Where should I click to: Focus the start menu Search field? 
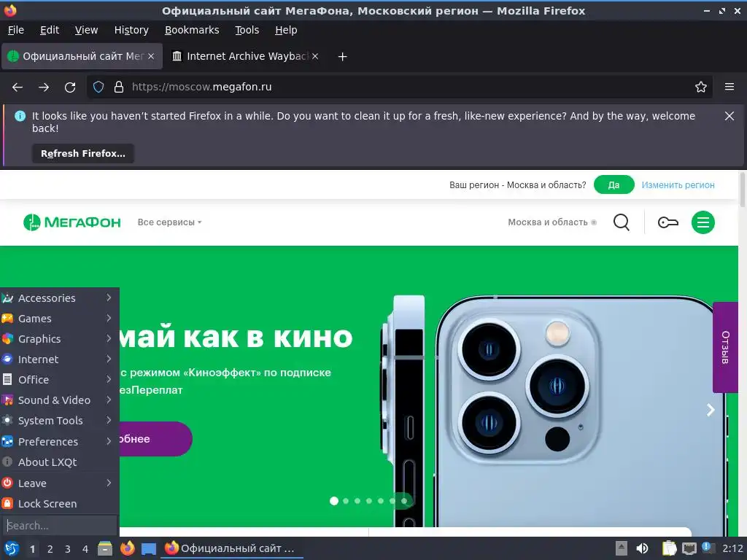point(60,526)
